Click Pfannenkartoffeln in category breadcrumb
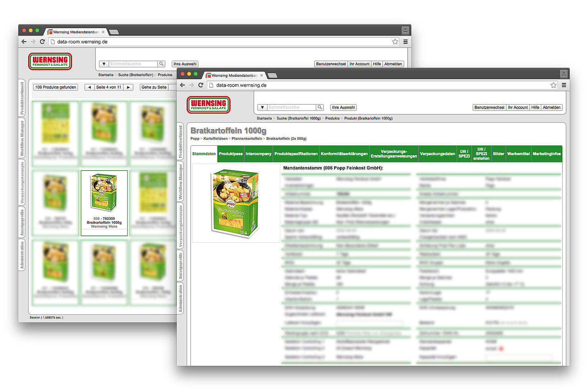588x392 pixels. 247,139
